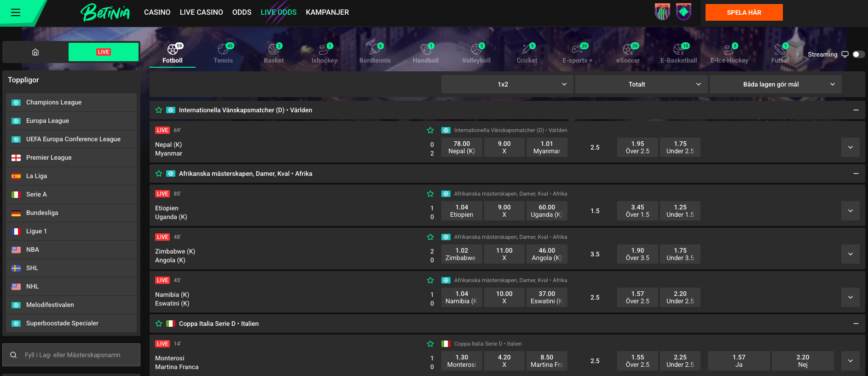Bet 1.57 on Ja both teams score
The width and height of the screenshot is (868, 376).
(x=739, y=361)
